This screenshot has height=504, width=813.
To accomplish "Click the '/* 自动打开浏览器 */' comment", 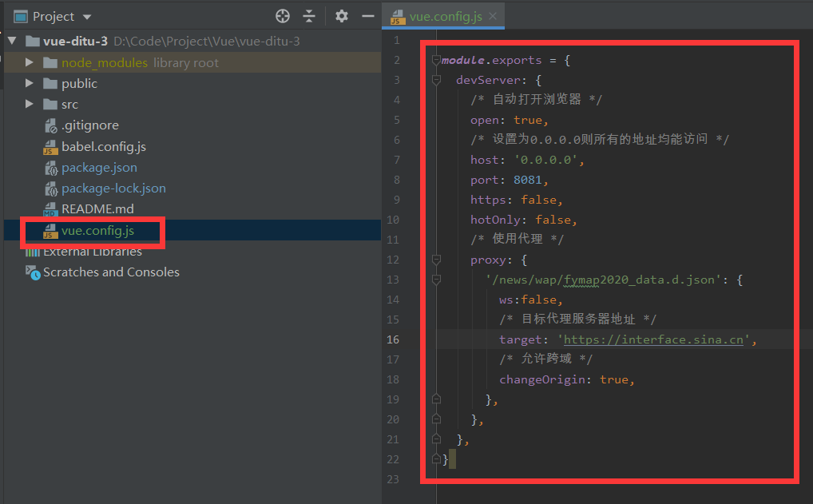I will pos(536,100).
